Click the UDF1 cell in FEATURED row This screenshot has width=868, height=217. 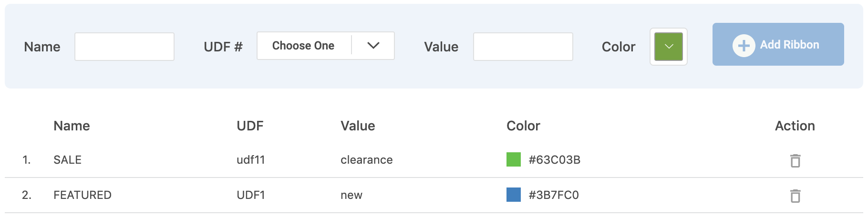pyautogui.click(x=251, y=195)
